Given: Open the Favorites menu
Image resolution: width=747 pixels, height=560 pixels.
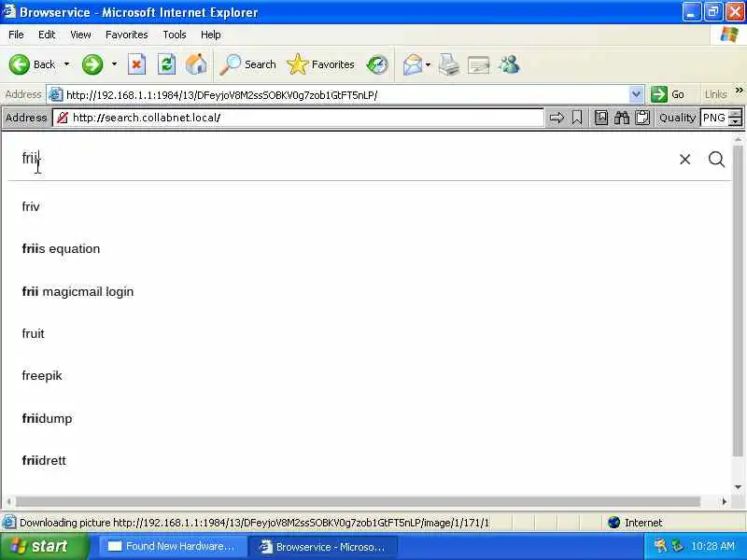Looking at the screenshot, I should click(127, 35).
